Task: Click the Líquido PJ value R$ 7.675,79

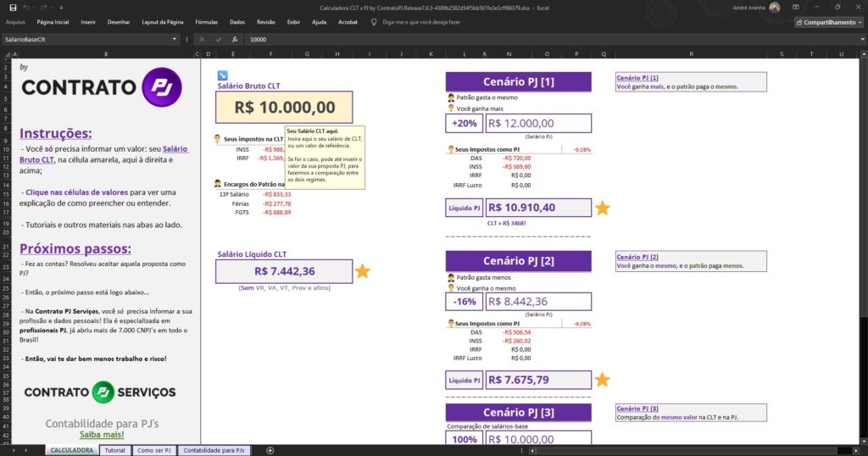Action: coord(538,381)
